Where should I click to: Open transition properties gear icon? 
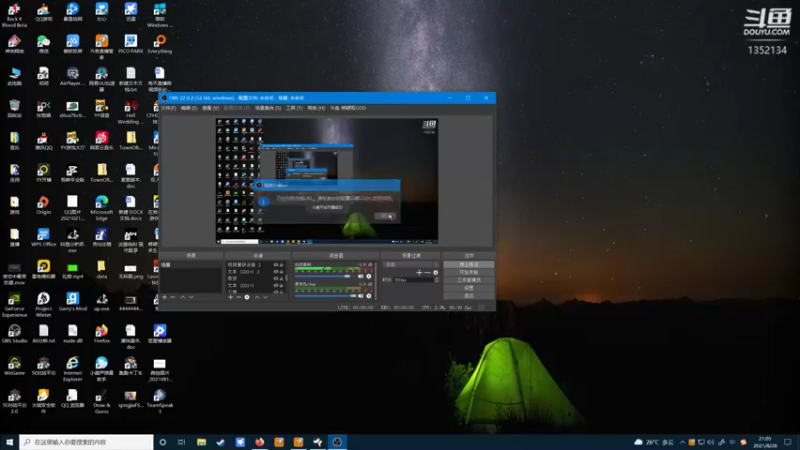pyautogui.click(x=436, y=272)
